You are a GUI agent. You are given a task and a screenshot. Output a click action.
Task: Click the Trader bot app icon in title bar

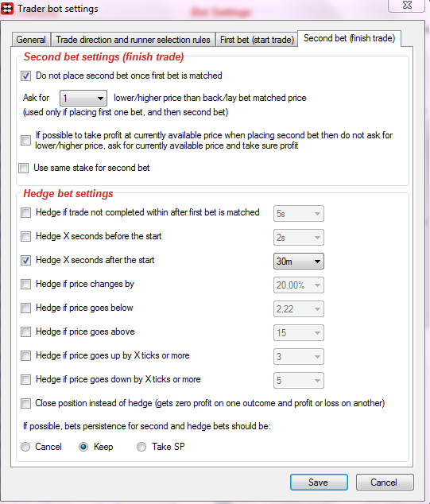(7, 9)
